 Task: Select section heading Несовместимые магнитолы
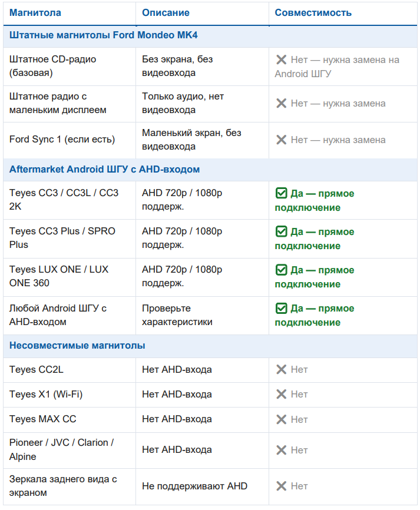click(77, 346)
